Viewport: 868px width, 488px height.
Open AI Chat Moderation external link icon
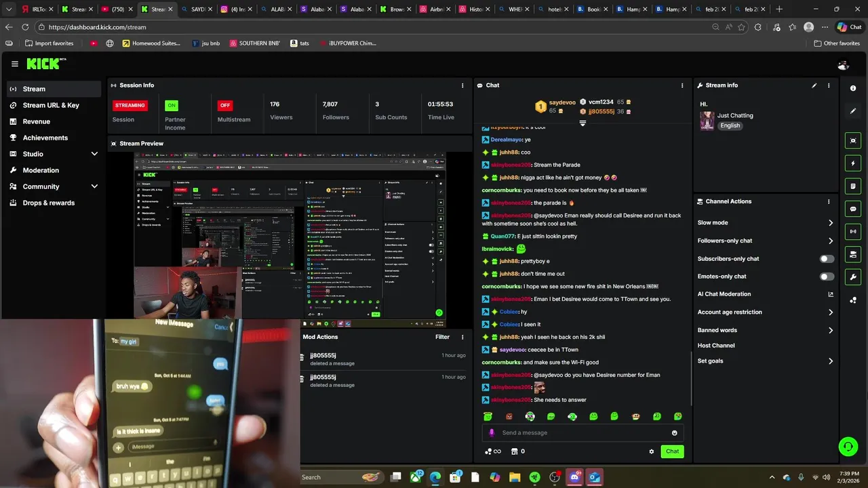tap(831, 294)
